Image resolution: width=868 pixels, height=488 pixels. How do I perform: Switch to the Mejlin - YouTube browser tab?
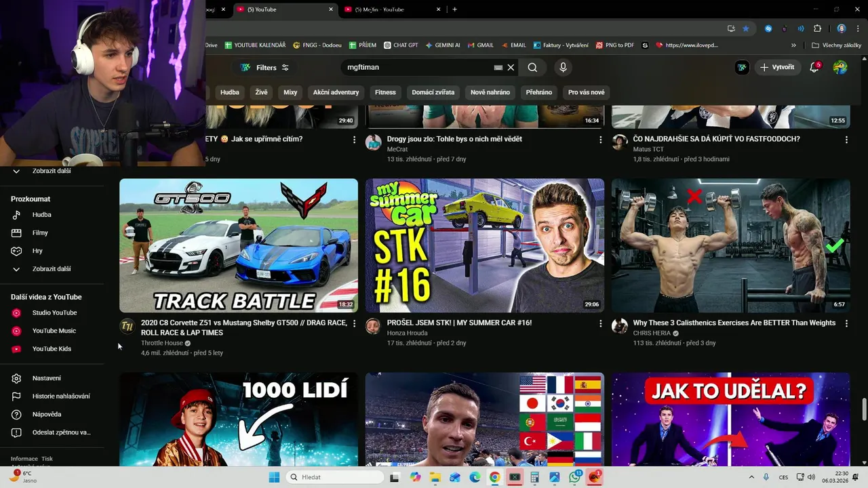tap(393, 9)
